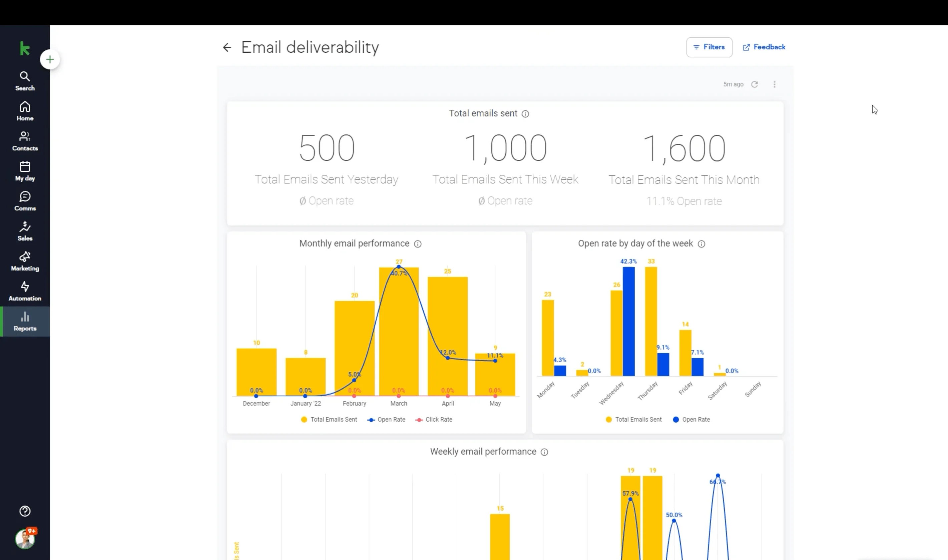Click the 500 Total Emails Sent Yesterday value
The height and width of the screenshot is (560, 948).
pos(327,148)
